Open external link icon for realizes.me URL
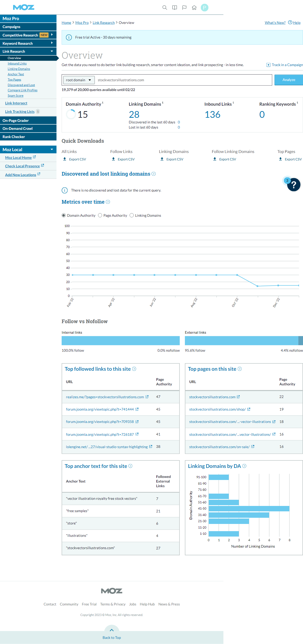Viewport: 303px width, 644px height. (x=147, y=397)
